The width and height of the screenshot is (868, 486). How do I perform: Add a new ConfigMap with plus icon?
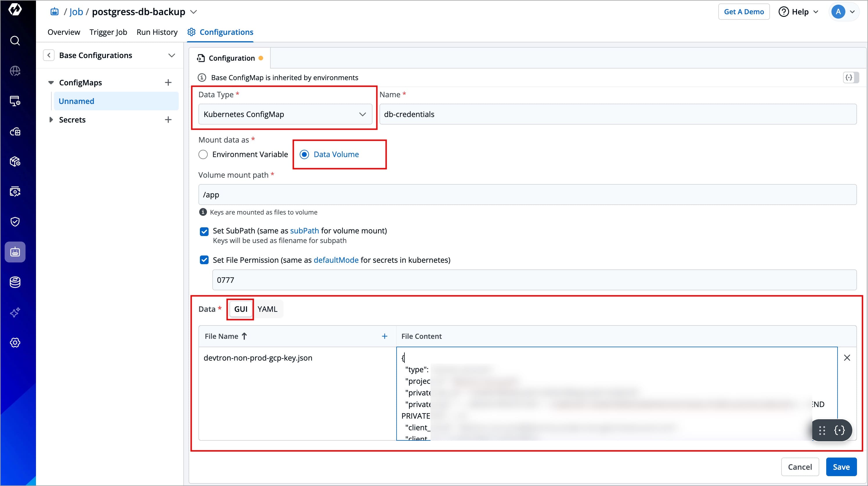[x=168, y=83]
